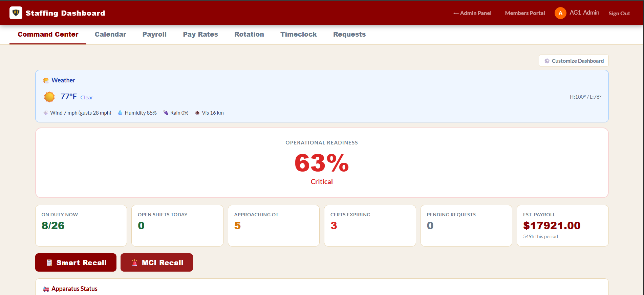Click the gear icon in Customize Dashboard
Image resolution: width=644 pixels, height=295 pixels.
(547, 61)
